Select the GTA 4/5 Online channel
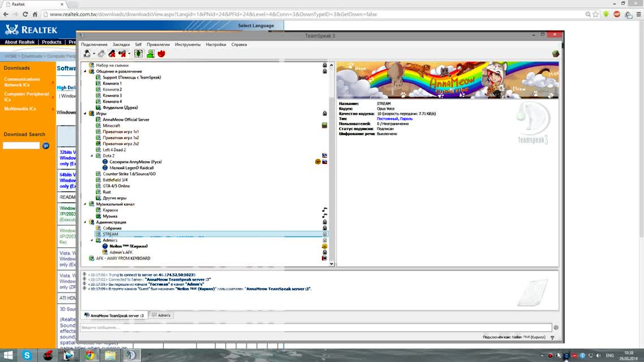Viewport: 644px width, 362px height. [116, 186]
